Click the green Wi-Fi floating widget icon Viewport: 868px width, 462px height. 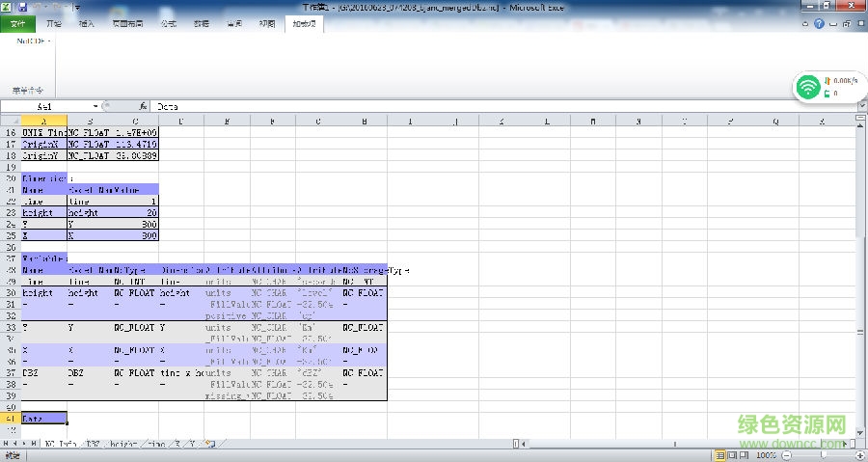click(x=807, y=88)
